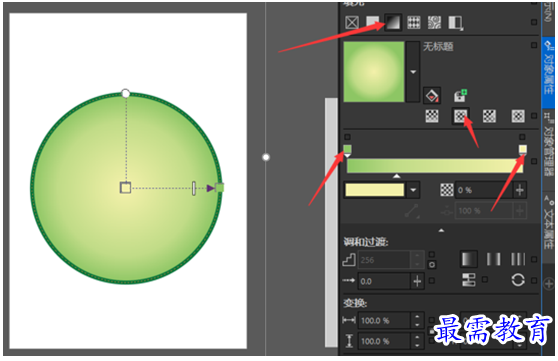The width and height of the screenshot is (558, 361).
Task: Select the Fountain fill icon
Action: pos(393,22)
